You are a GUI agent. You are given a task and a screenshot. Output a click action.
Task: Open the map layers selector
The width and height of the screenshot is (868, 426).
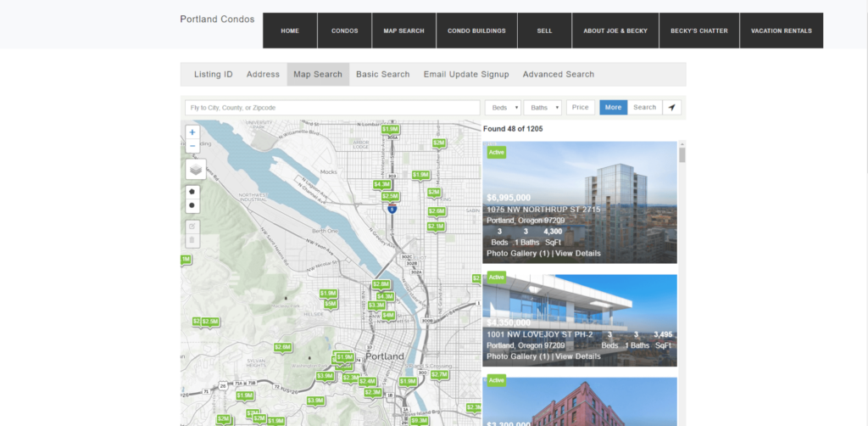click(x=196, y=169)
